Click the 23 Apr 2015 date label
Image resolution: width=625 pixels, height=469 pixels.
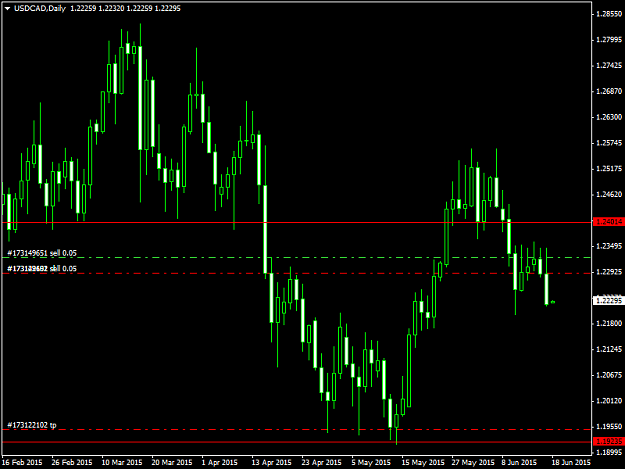pyautogui.click(x=321, y=463)
